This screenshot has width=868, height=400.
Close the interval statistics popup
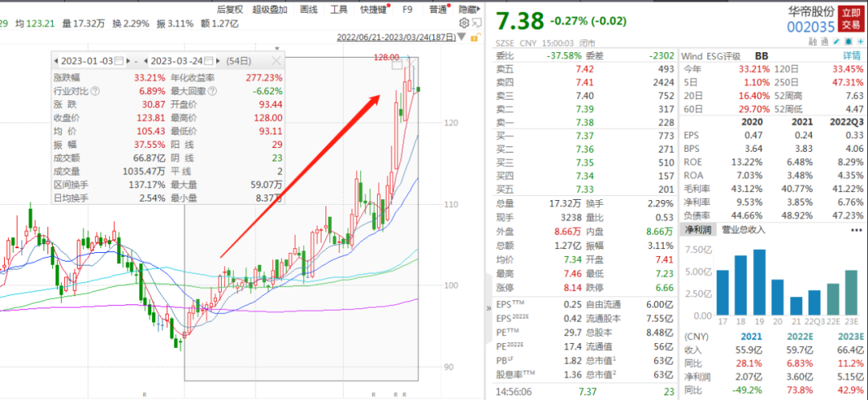point(276,60)
